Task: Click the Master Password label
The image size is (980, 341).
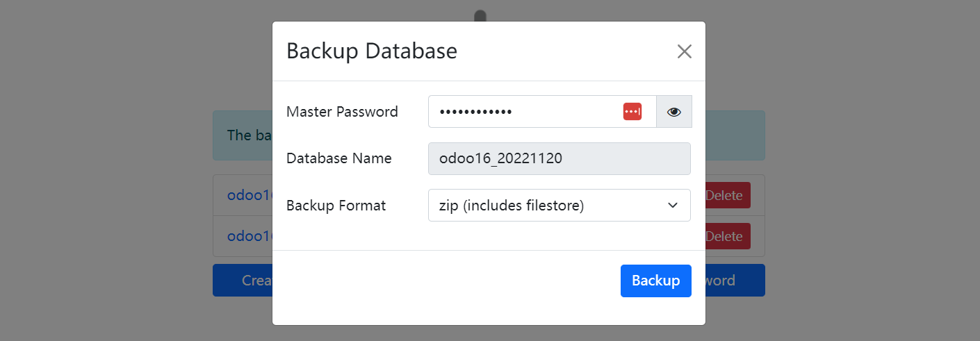Action: (342, 112)
